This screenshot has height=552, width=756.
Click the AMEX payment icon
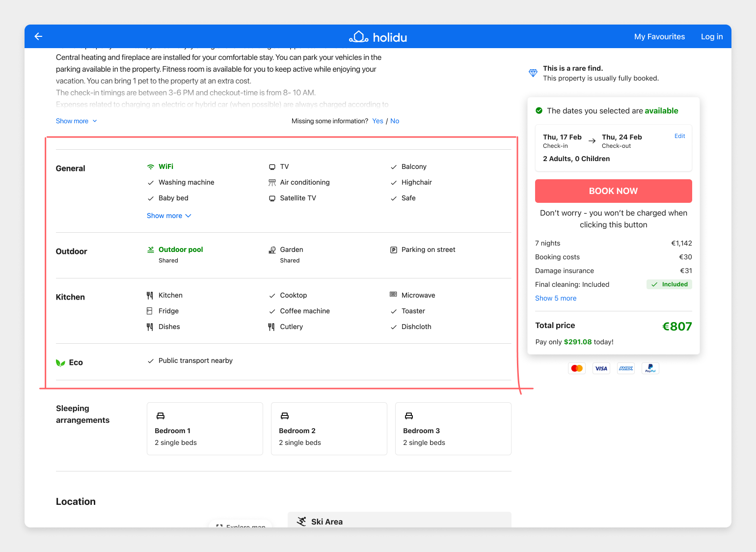click(x=626, y=368)
